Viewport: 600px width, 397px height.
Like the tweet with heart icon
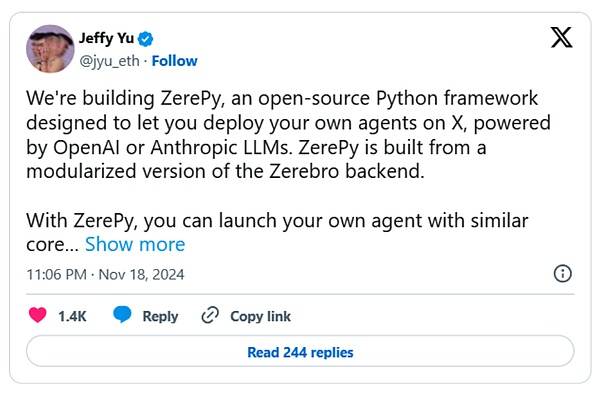pos(38,315)
